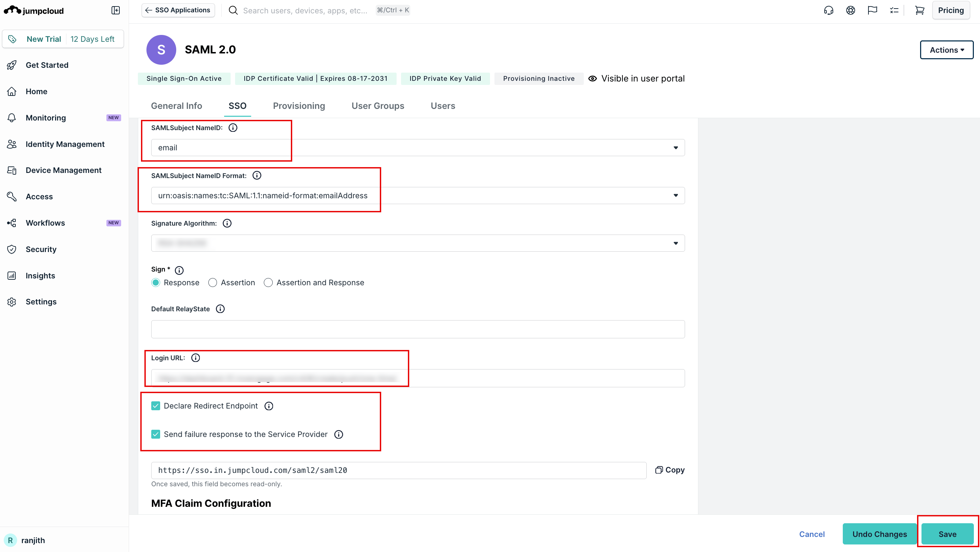
Task: Uncheck Send failure response to Service Provider
Action: coord(156,434)
